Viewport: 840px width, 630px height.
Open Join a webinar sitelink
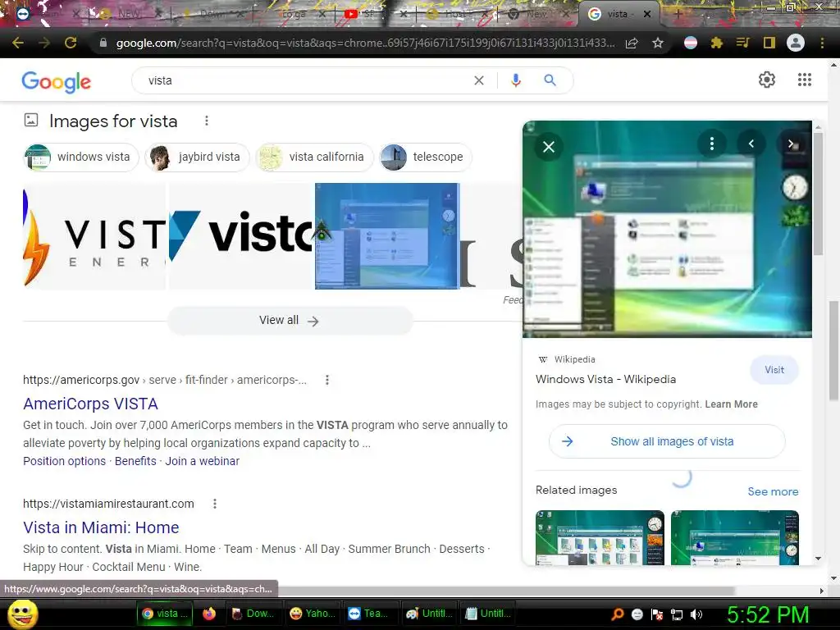tap(202, 461)
